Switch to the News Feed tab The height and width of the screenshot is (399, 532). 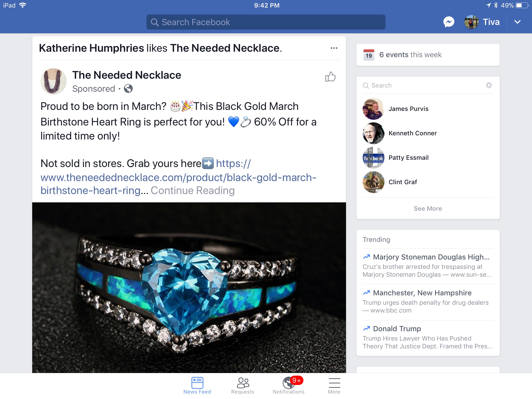[x=197, y=386]
